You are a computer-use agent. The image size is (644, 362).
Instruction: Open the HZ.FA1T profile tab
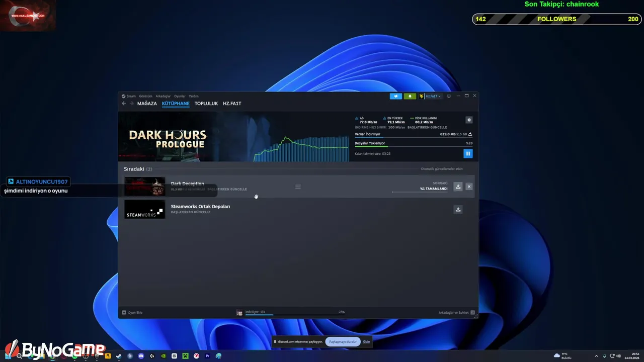pos(232,104)
